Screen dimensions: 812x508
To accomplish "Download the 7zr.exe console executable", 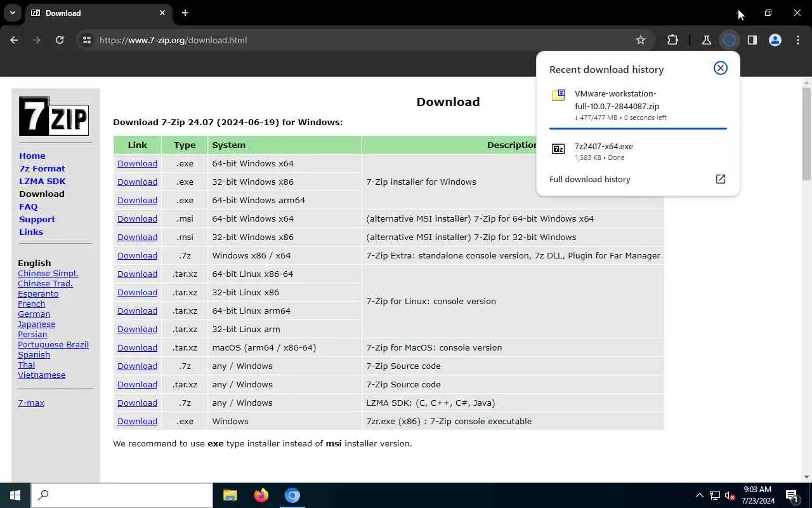I will (x=137, y=421).
